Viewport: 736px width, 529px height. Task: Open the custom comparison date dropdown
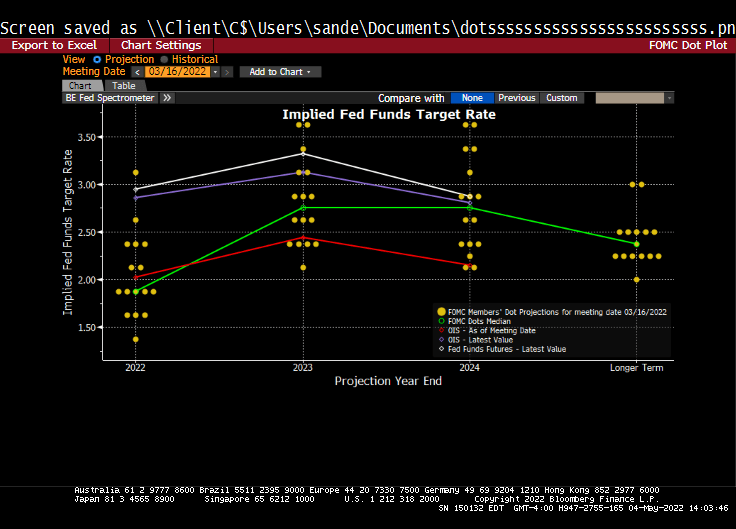coord(668,98)
